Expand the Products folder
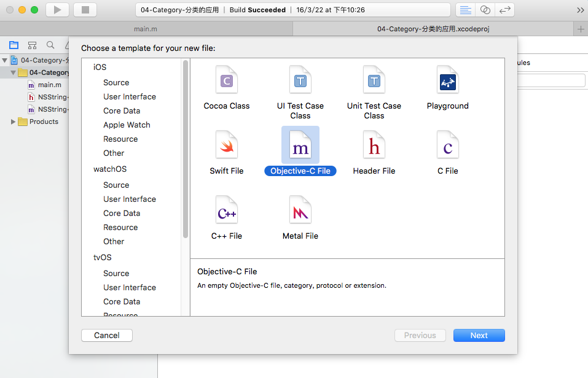 [x=13, y=121]
